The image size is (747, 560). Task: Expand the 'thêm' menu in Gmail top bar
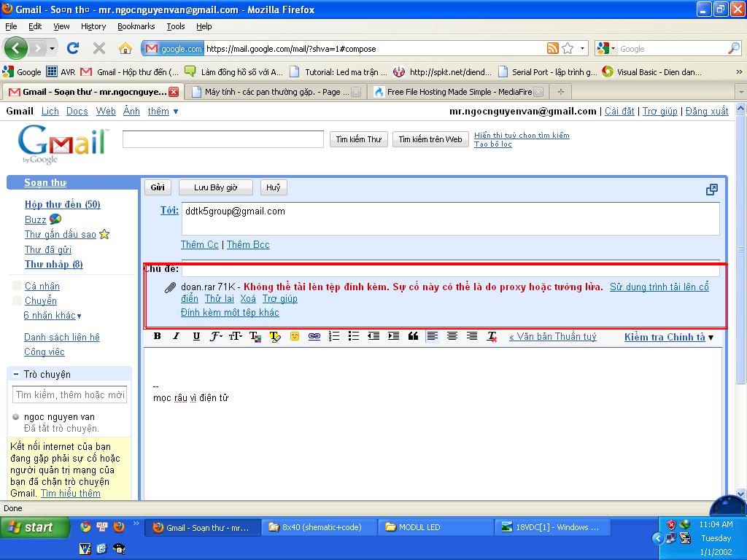[163, 112]
